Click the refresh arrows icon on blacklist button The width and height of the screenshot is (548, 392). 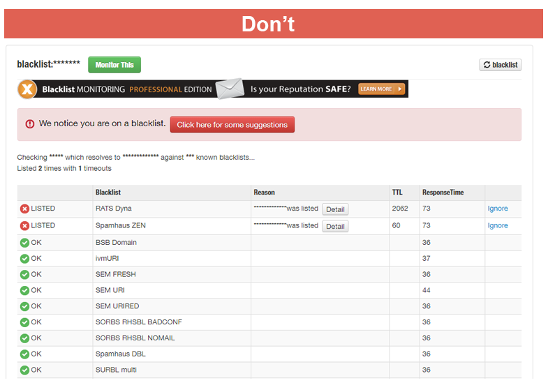pyautogui.click(x=487, y=65)
